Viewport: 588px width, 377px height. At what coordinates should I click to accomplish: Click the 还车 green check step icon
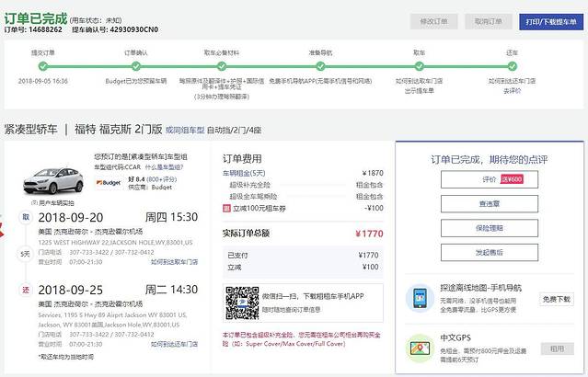click(513, 65)
